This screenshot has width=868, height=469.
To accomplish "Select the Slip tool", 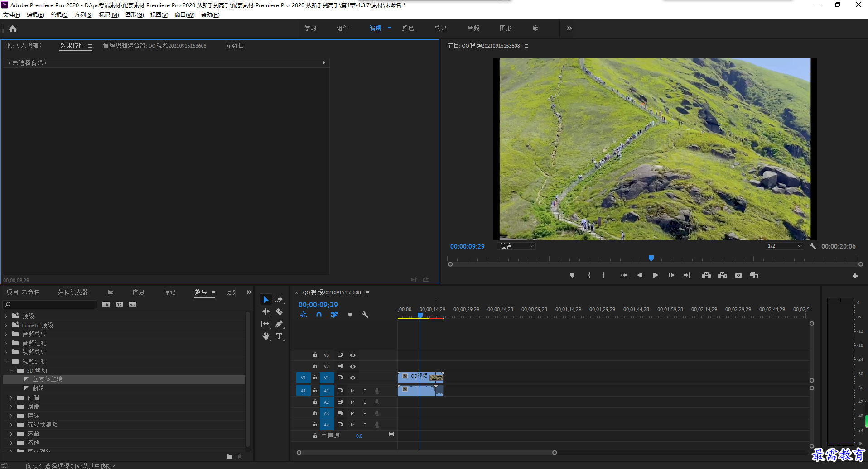I will click(x=266, y=324).
